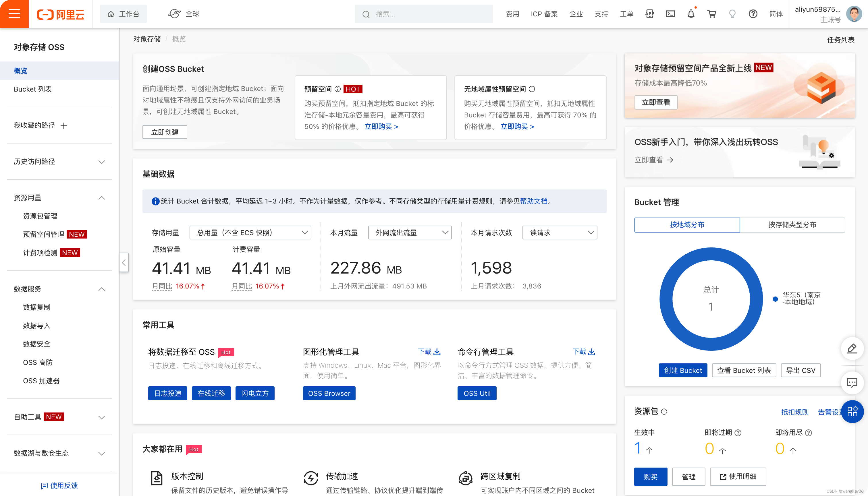The image size is (868, 496).
Task: Click the lightbulb tips icon
Action: click(732, 14)
